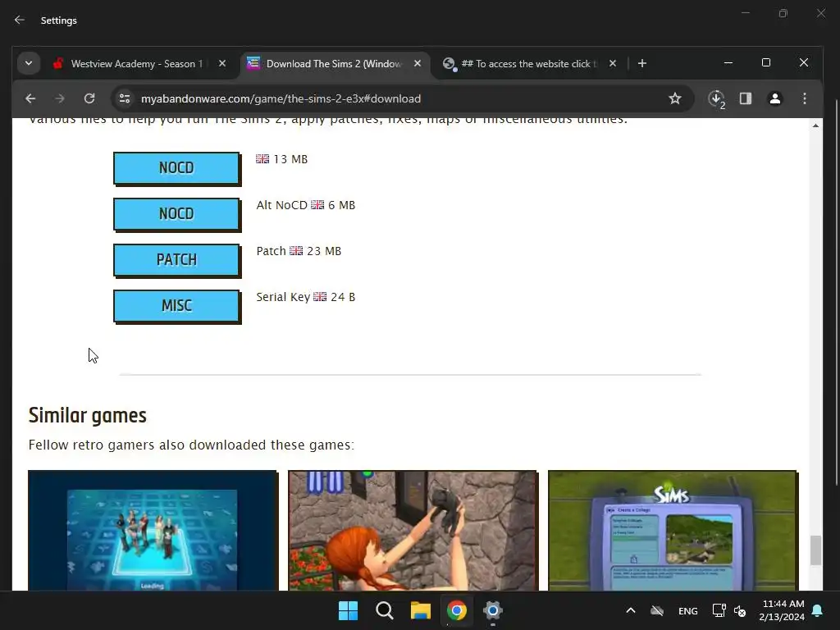840x630 pixels.
Task: Close the Westview Academy tab
Action: (x=221, y=63)
